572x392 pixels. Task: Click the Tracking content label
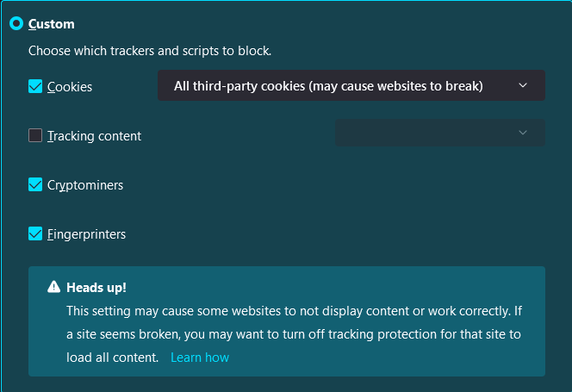[94, 136]
